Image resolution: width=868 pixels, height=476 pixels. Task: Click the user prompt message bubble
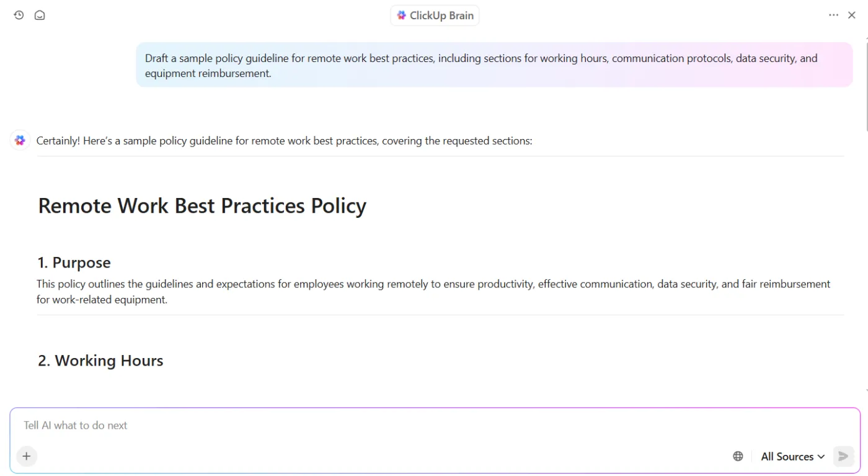[x=494, y=65]
